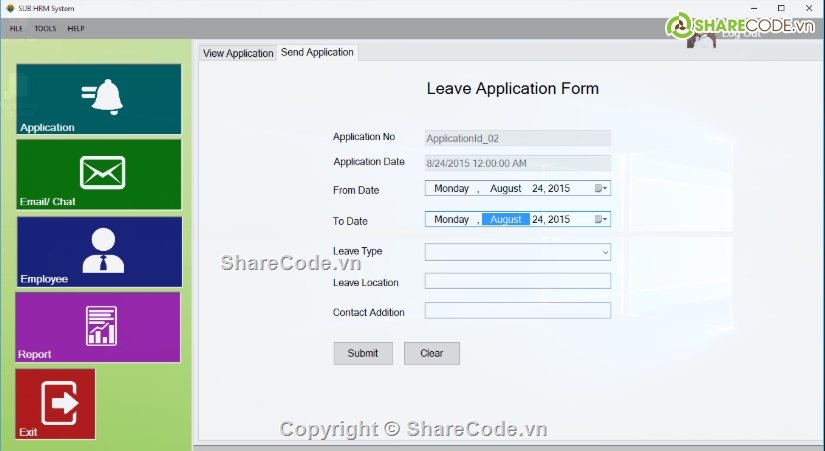Screen dimensions: 825x451
Task: Click the SUB HRM System title bar icon
Action: pos(10,8)
